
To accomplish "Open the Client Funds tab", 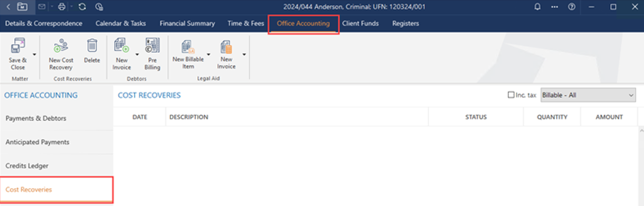I will coord(360,23).
